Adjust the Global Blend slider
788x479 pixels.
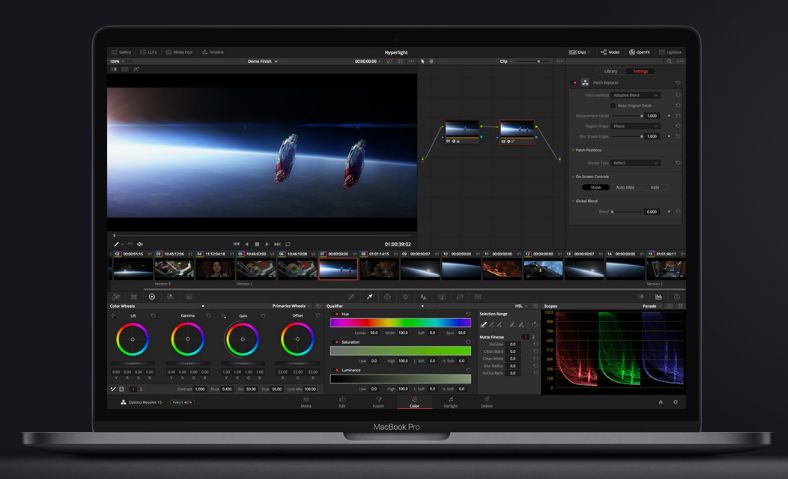coord(626,212)
